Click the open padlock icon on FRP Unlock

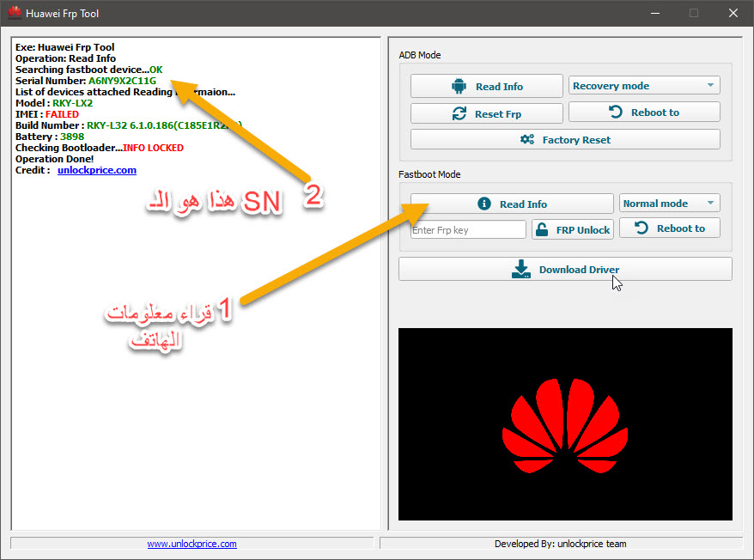click(542, 229)
